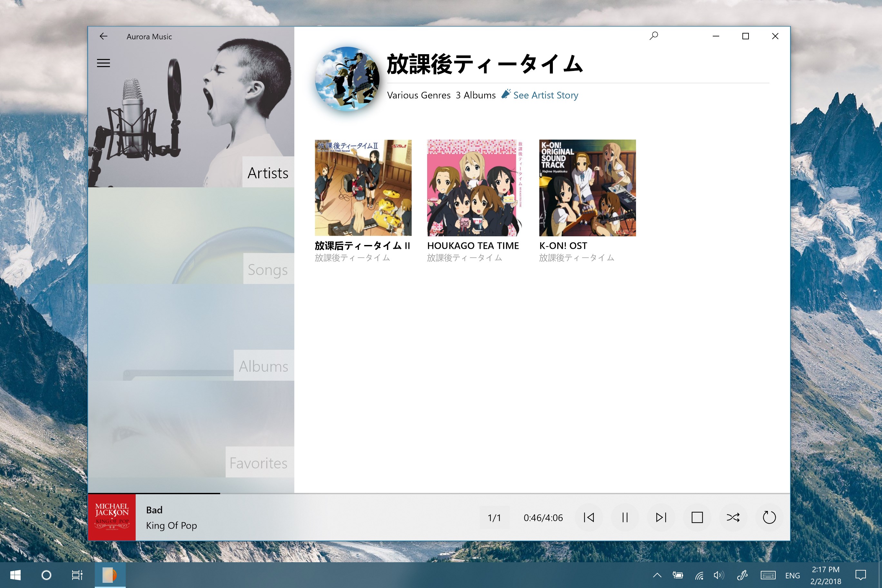The width and height of the screenshot is (882, 588).
Task: Click the playback progress bar
Action: click(x=439, y=494)
